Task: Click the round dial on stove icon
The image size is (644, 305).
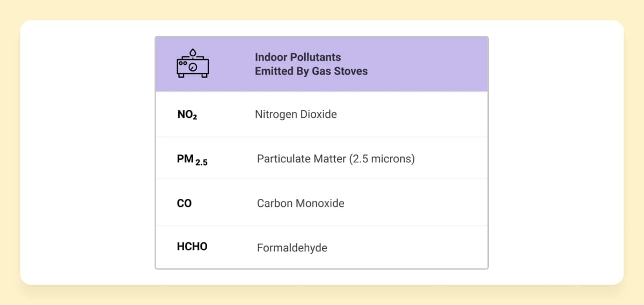Action: point(193,66)
